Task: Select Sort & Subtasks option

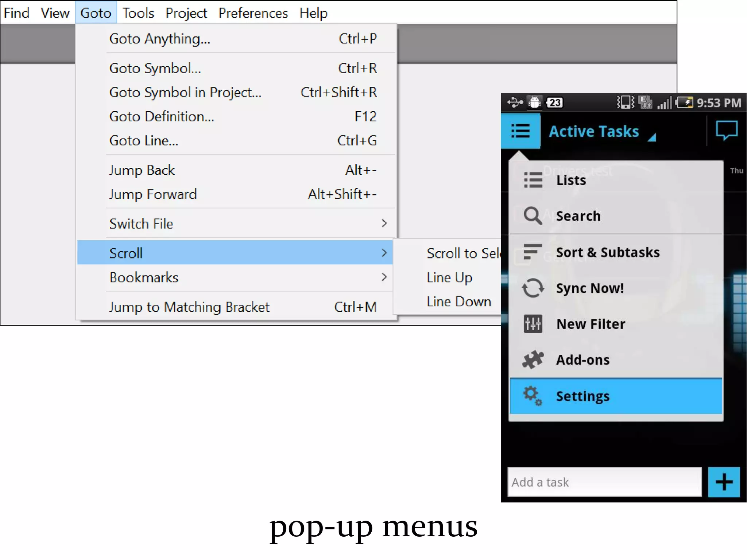Action: (x=607, y=252)
